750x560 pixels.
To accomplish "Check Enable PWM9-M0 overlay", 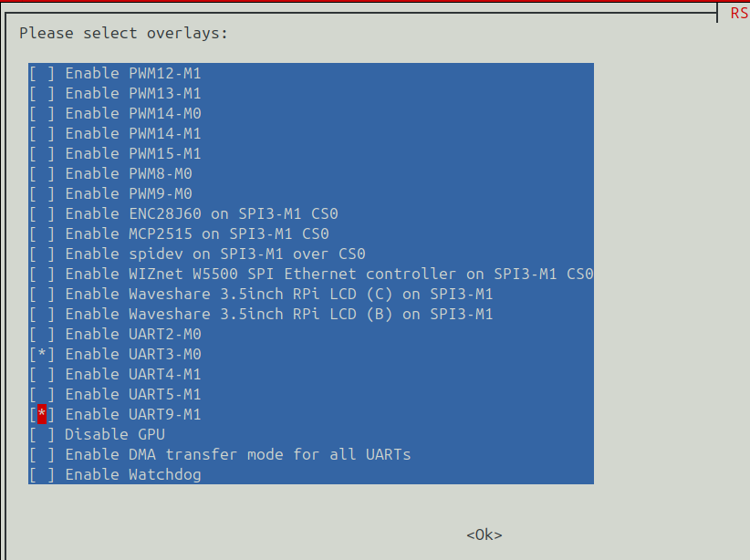I will coord(311,193).
